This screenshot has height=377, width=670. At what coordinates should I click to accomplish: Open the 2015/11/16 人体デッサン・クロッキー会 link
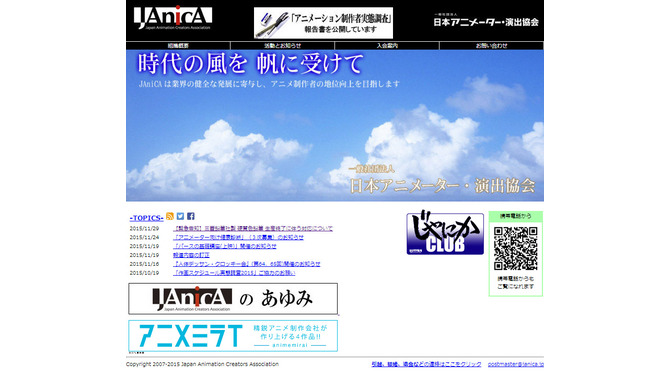(247, 264)
